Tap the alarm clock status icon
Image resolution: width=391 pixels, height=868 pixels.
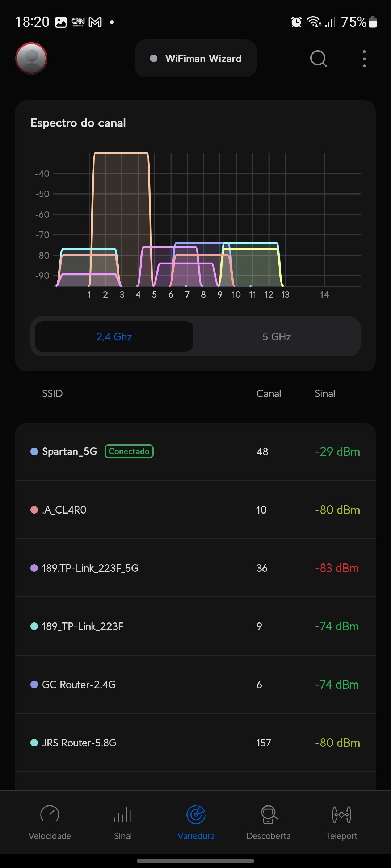point(296,22)
